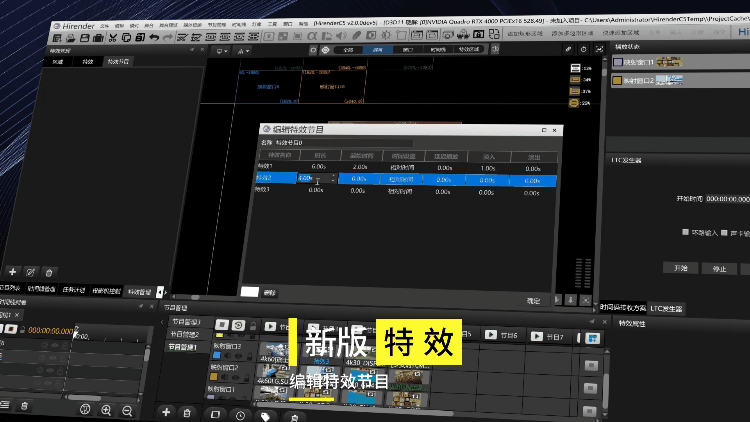
Task: Click the 删除 button in 编辑特效节目 dialog
Action: pyautogui.click(x=269, y=292)
